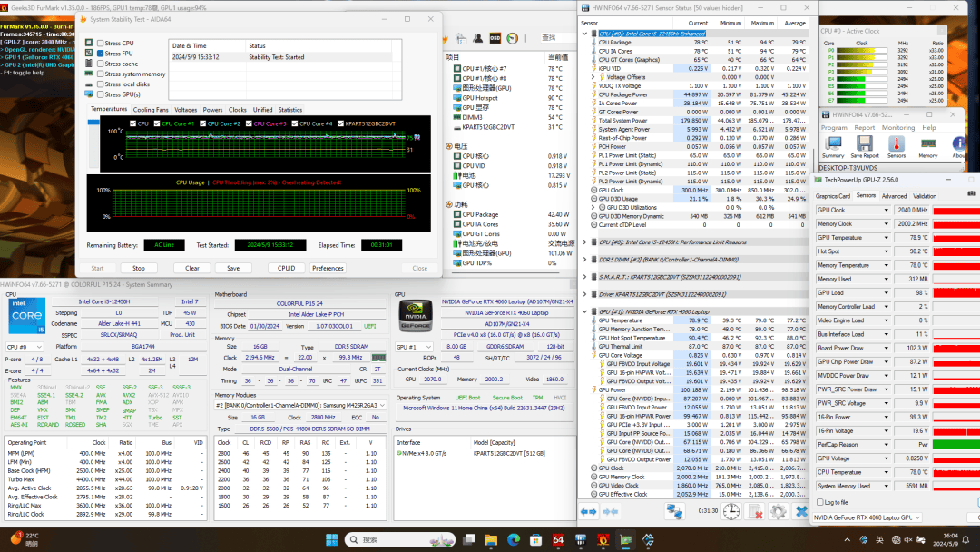Open the OSD panel icon in AIDA64 toolbar
The height and width of the screenshot is (552, 980).
(x=495, y=39)
